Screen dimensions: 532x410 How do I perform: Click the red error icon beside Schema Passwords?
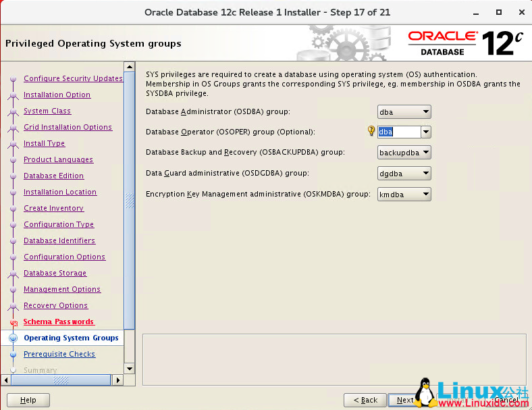pyautogui.click(x=14, y=322)
